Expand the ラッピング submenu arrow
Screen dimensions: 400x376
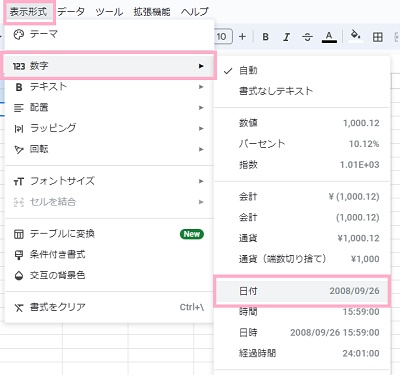[201, 128]
